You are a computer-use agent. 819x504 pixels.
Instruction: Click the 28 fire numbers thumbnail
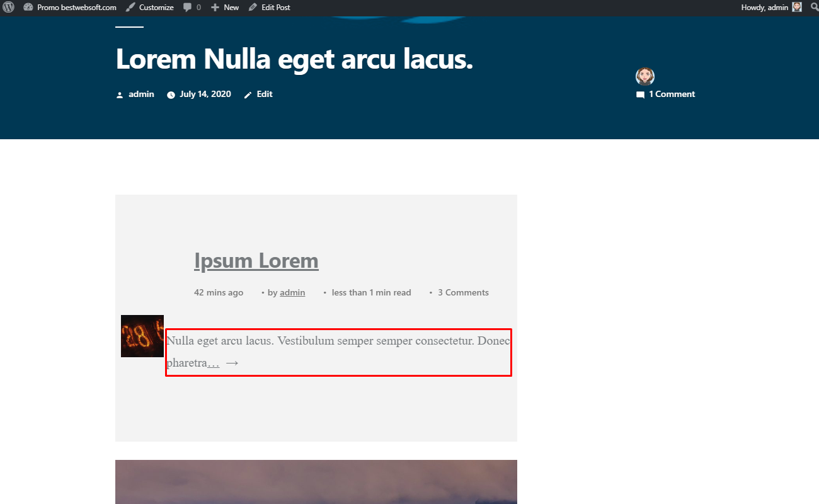142,336
